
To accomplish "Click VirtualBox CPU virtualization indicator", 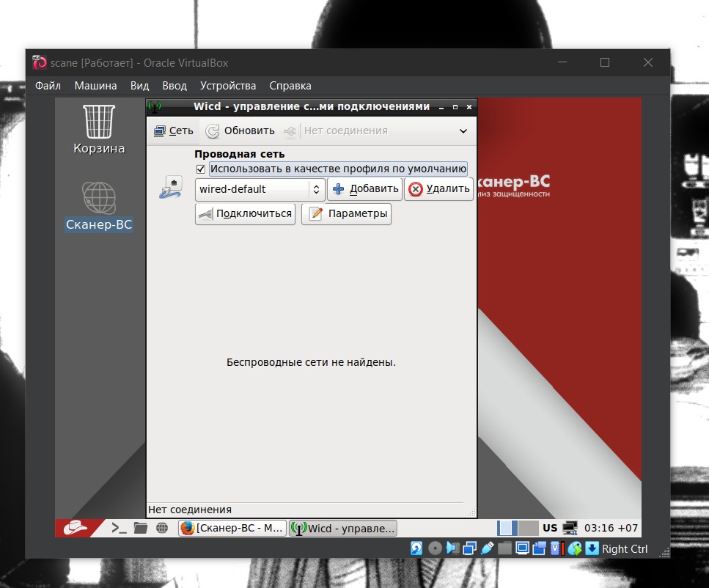I will coord(557,548).
